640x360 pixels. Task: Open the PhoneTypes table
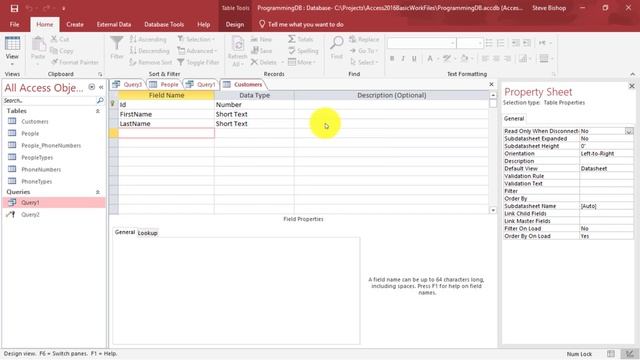36,181
